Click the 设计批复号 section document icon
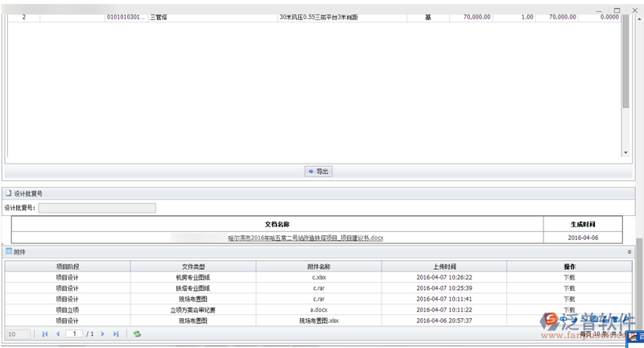 pyautogui.click(x=9, y=193)
